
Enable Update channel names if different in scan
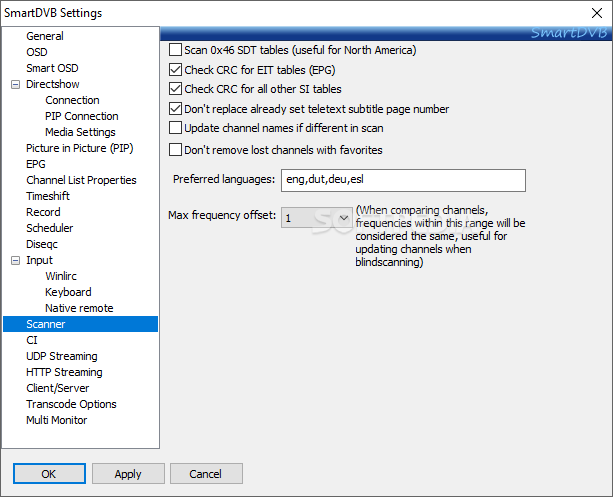pyautogui.click(x=175, y=128)
